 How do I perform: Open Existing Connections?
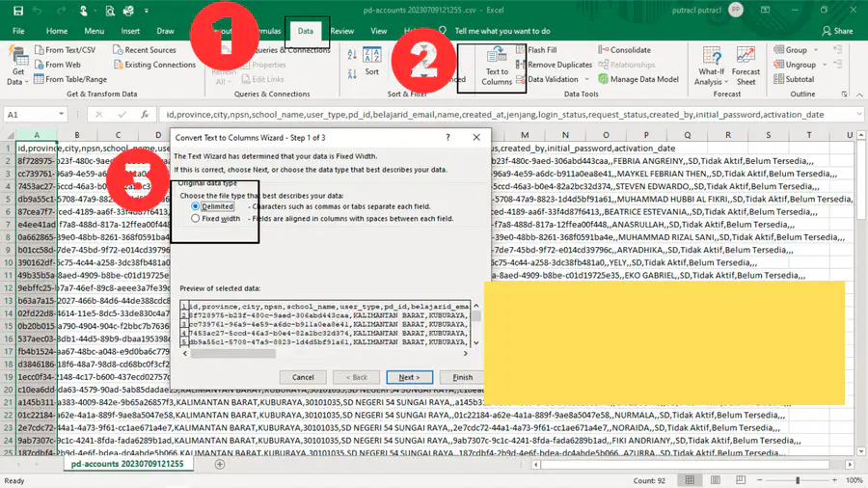tap(154, 65)
